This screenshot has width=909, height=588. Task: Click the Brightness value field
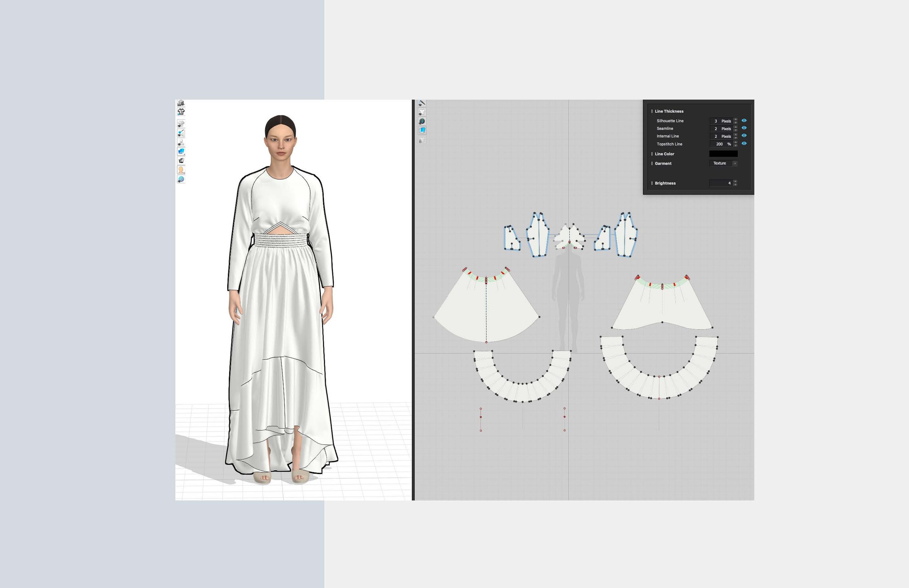(x=721, y=183)
